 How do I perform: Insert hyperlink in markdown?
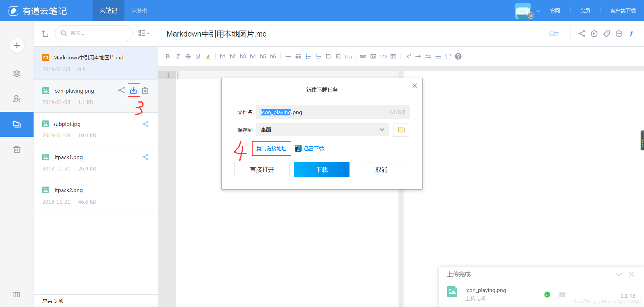point(363,56)
